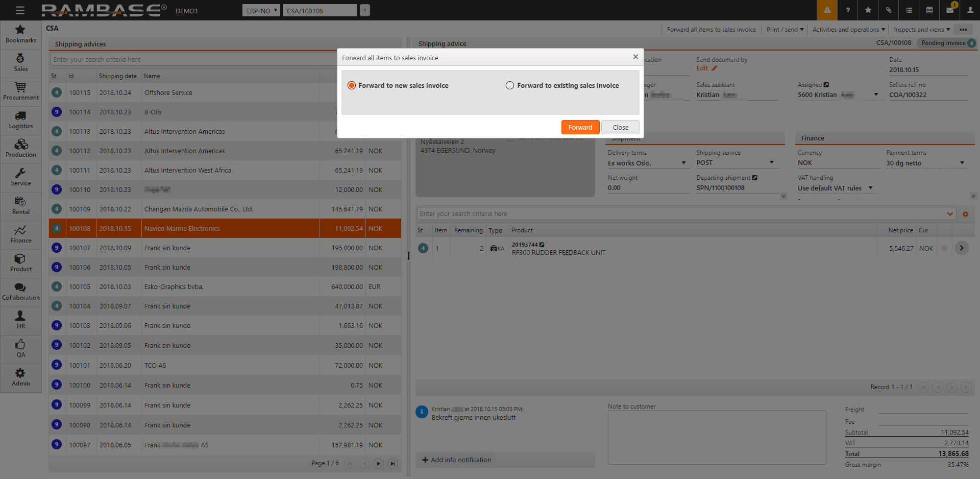
Task: Click the shipping advices search field
Action: [193, 59]
